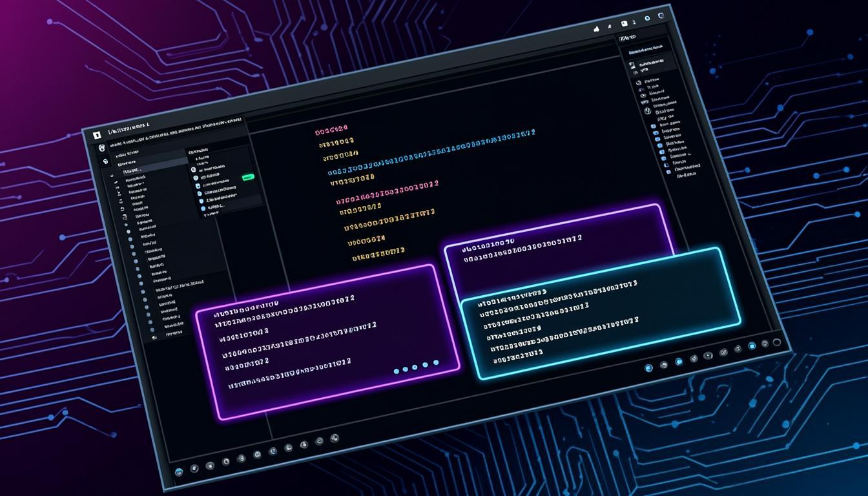868x496 pixels.
Task: Click the white square icon in the top-right toolbar
Action: (625, 23)
